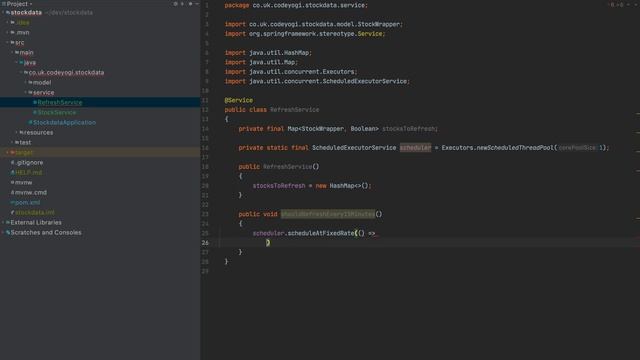Image resolution: width=640 pixels, height=360 pixels.
Task: Click the stocksToRefresh field on line 14
Action: click(x=408, y=129)
